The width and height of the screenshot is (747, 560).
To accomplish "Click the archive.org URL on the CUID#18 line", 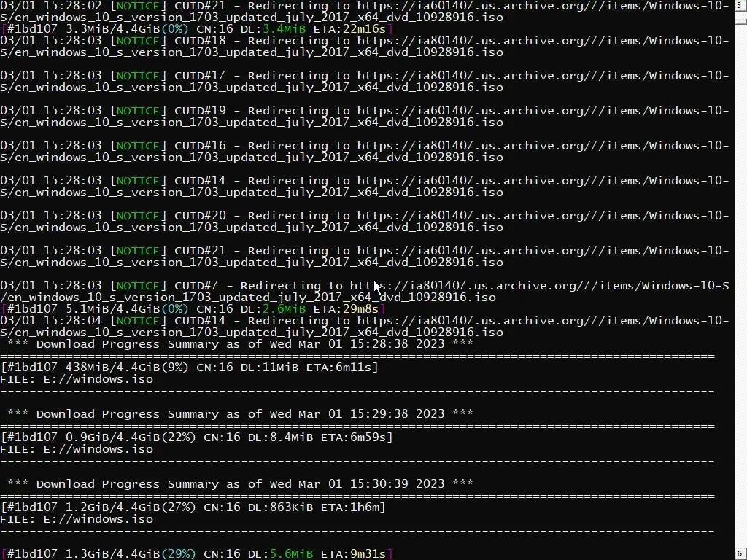I will 543,41.
